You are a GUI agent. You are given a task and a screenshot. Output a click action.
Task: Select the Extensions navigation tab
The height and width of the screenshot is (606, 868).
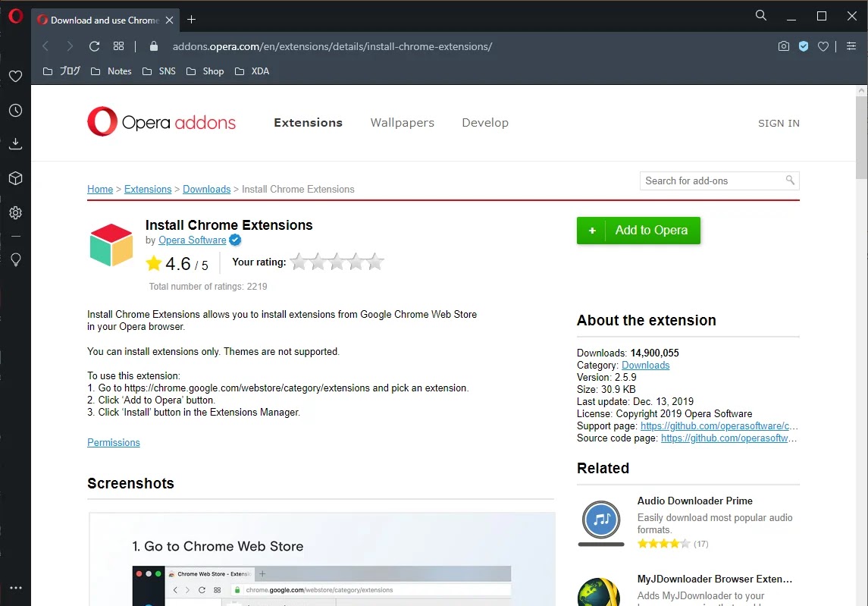pos(308,122)
